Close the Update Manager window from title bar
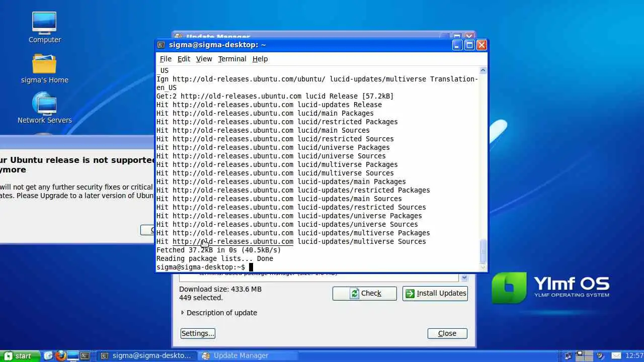644x362 pixels. (x=469, y=36)
